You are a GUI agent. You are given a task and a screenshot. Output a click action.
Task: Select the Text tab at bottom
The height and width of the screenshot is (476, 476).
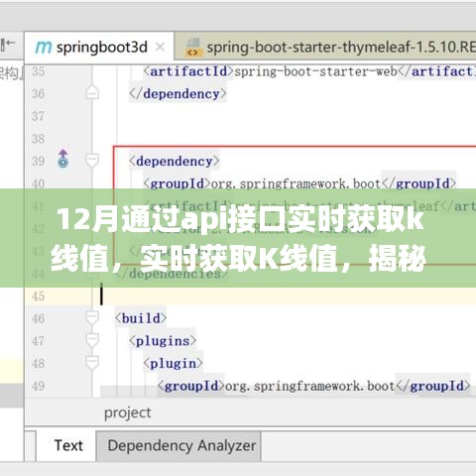coord(68,445)
